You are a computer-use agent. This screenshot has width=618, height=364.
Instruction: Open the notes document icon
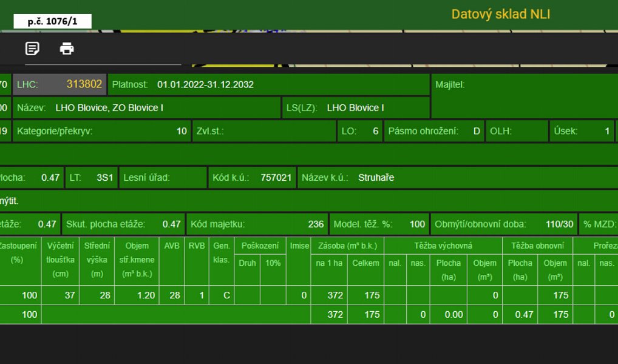pos(32,49)
